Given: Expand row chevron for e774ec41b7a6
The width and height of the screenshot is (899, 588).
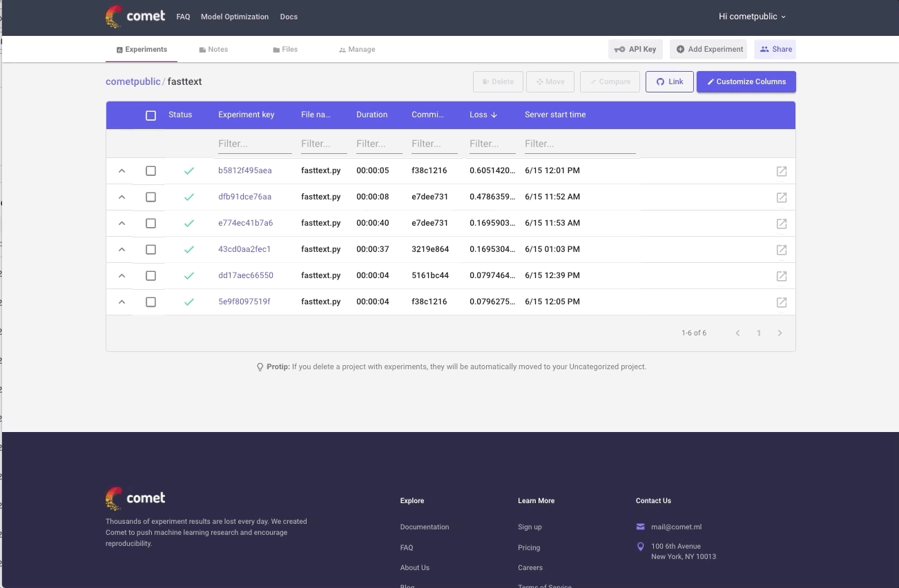Looking at the screenshot, I should (x=122, y=223).
